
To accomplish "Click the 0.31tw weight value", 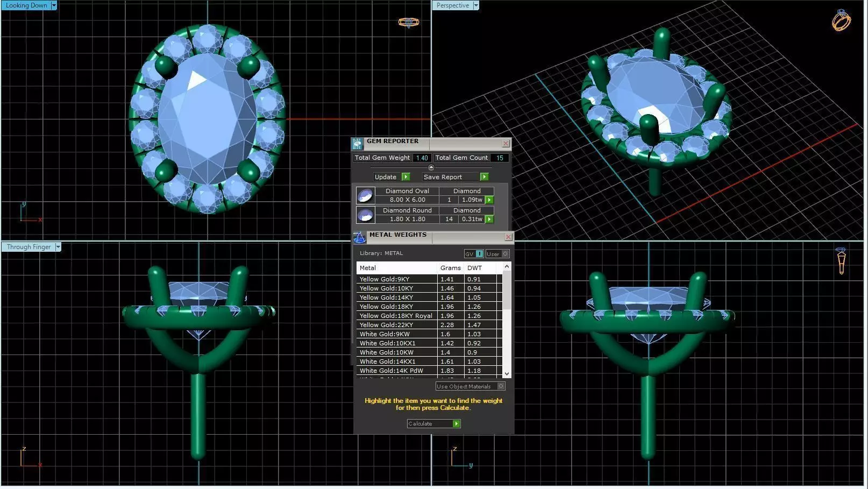I will point(472,219).
